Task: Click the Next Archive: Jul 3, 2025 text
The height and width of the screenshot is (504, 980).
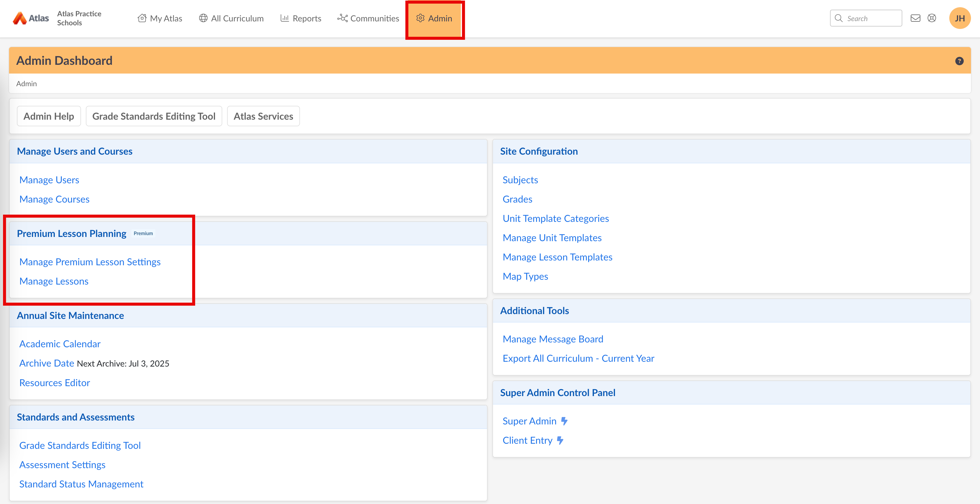Action: tap(123, 364)
